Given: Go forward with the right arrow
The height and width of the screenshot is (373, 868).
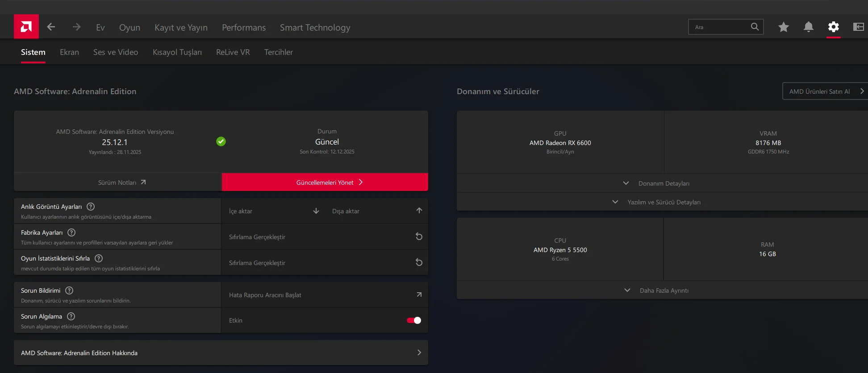Looking at the screenshot, I should [x=76, y=27].
